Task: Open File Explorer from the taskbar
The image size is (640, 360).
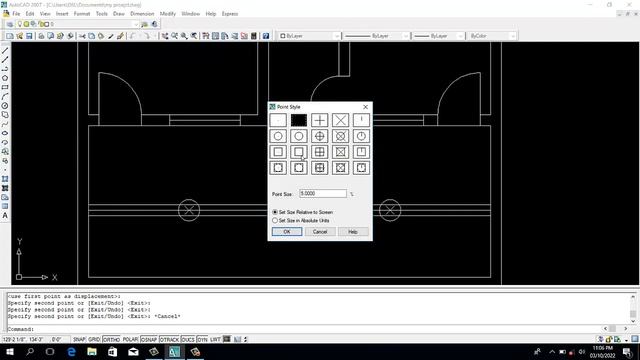Action: 92,351
